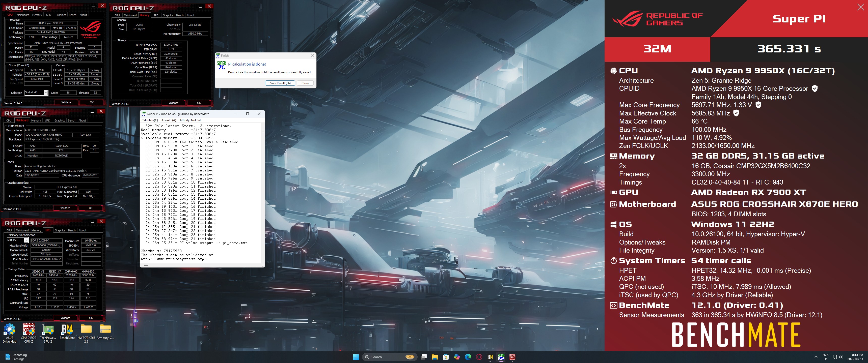
Task: Click the 'AMD Radeon RX 7900 XT' GPU text
Action: coord(748,192)
